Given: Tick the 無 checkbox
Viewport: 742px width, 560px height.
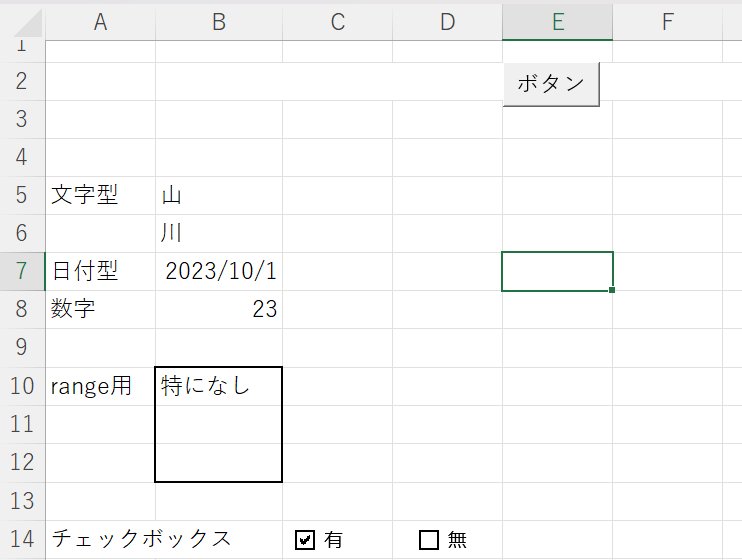Looking at the screenshot, I should coord(429,540).
